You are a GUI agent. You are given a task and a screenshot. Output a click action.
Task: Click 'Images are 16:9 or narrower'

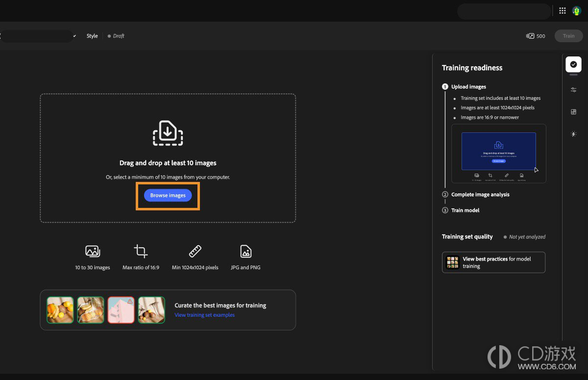pyautogui.click(x=490, y=117)
